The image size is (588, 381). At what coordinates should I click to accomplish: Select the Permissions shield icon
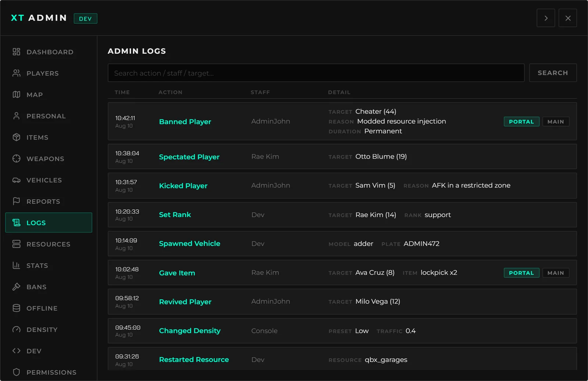pyautogui.click(x=16, y=372)
